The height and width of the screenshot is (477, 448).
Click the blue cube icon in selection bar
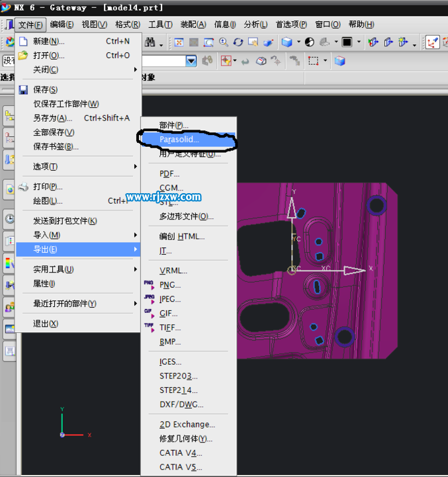339,61
